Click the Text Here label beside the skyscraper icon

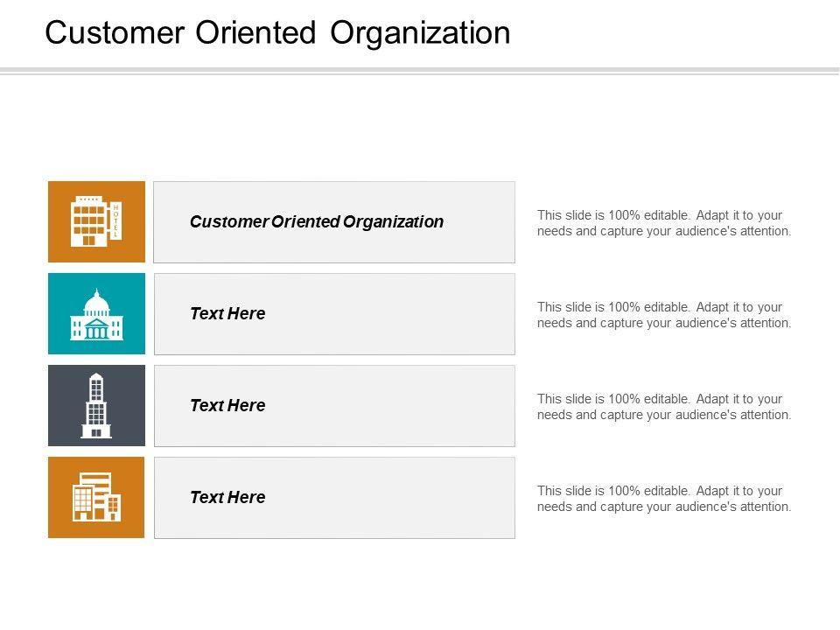pos(227,406)
